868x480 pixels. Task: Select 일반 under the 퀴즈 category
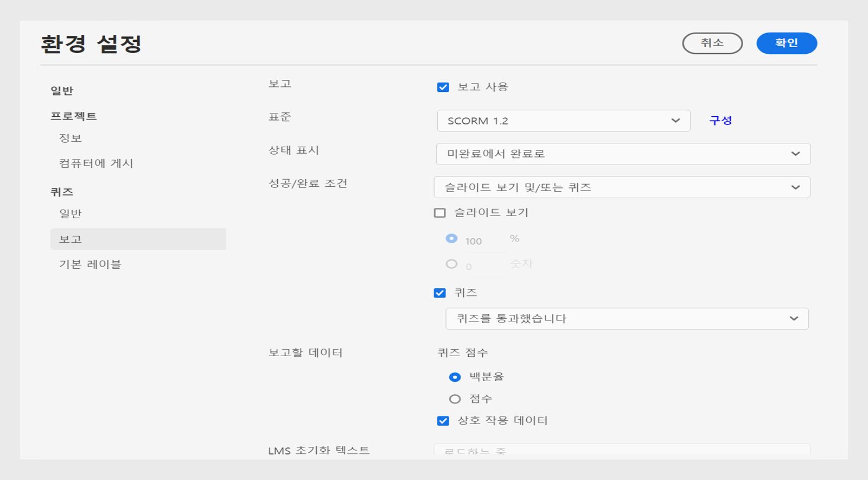(x=71, y=214)
